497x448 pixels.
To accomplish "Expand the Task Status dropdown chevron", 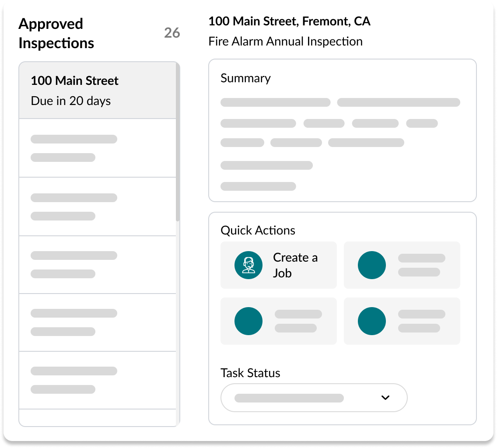I will click(385, 398).
